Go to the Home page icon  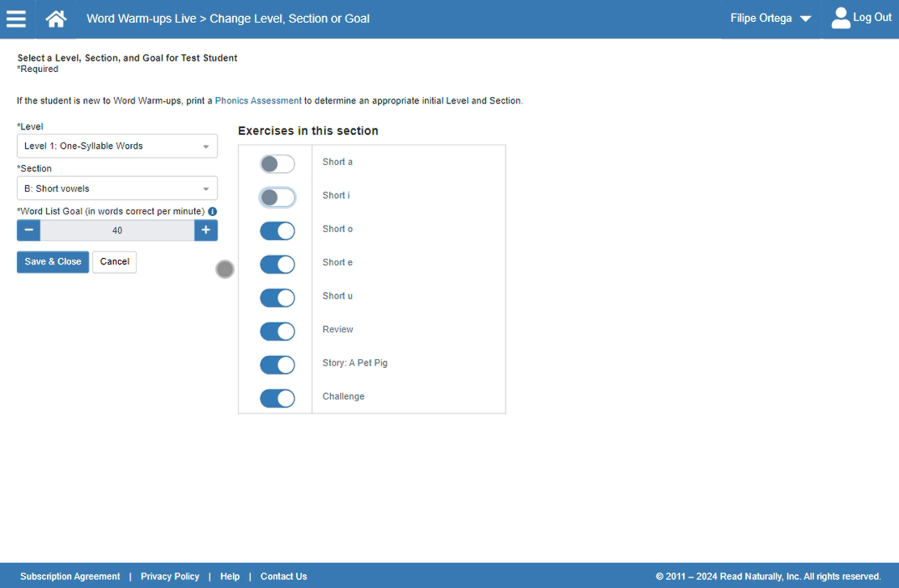tap(56, 19)
